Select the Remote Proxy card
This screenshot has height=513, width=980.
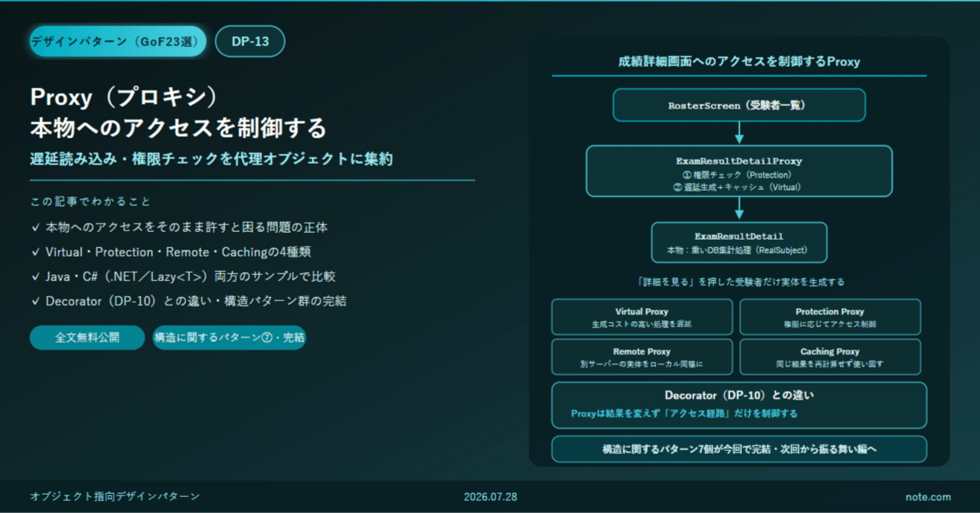click(x=642, y=357)
